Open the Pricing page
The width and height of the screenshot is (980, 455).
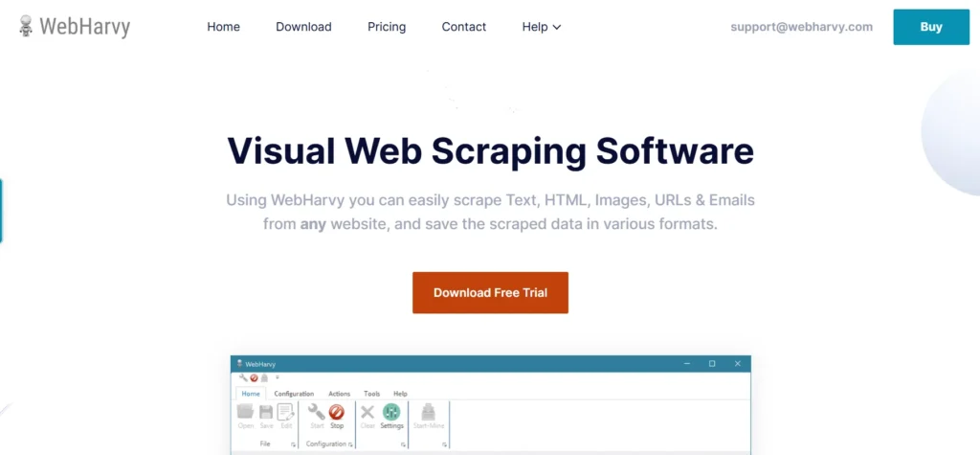(x=387, y=27)
